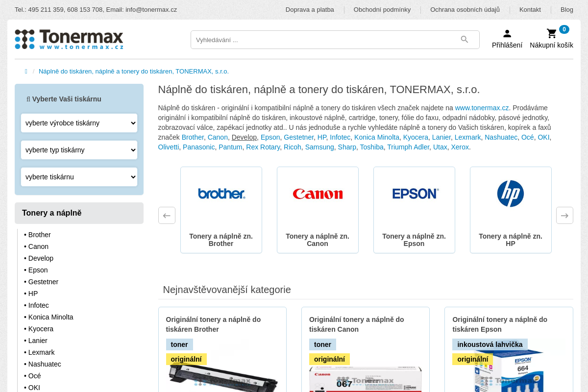The image size is (588, 392).
Task: Click Develop link in description paragraph
Action: 244,137
